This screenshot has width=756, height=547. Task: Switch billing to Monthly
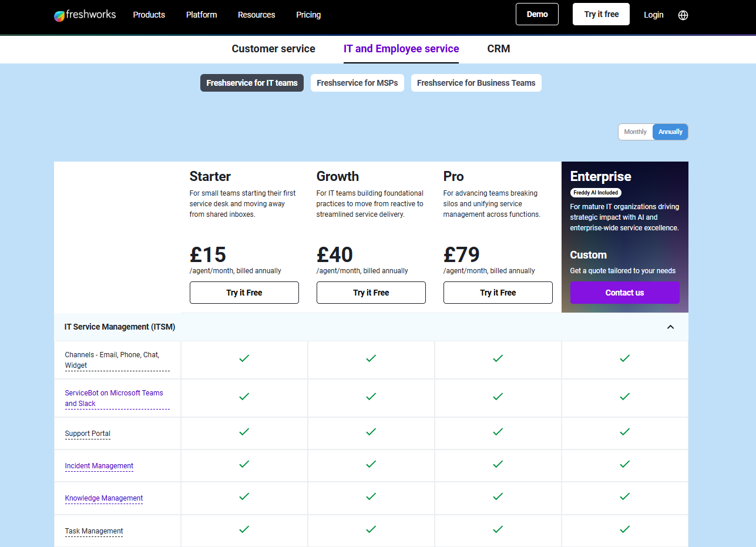point(635,132)
